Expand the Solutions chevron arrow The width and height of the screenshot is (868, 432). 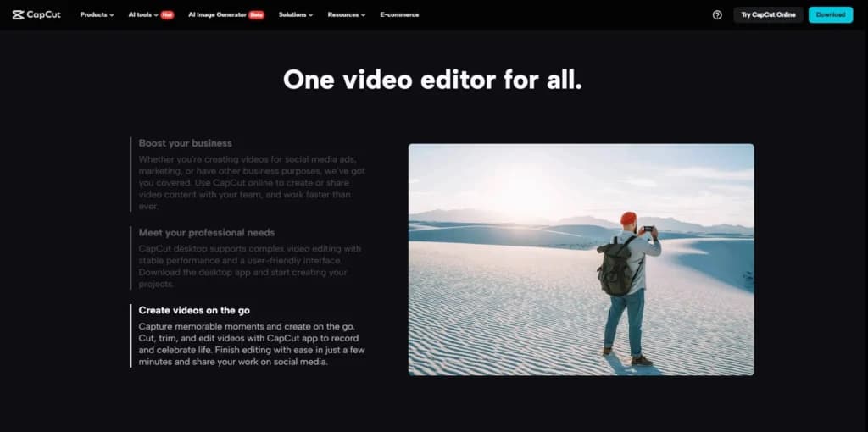[x=310, y=15]
